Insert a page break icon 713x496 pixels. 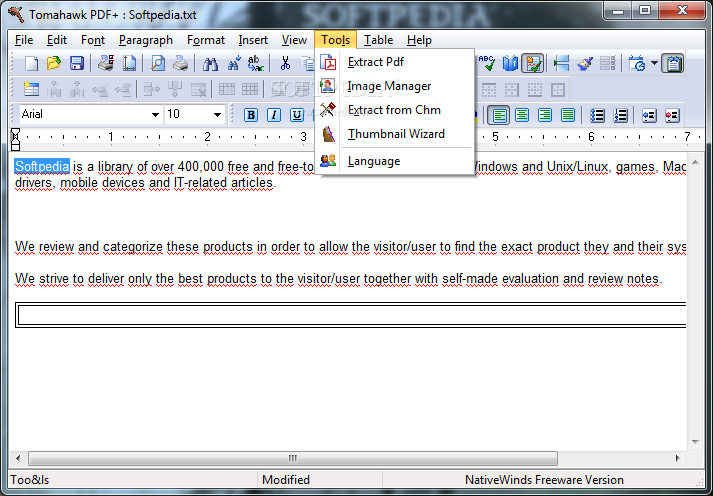(562, 63)
